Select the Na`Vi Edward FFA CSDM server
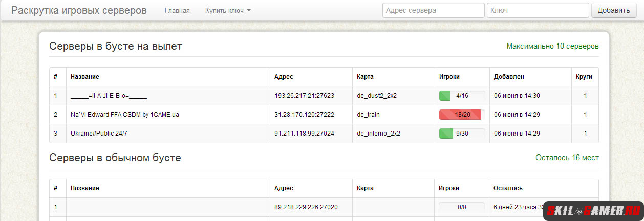Image resolution: width=644 pixels, height=221 pixels. 125,115
